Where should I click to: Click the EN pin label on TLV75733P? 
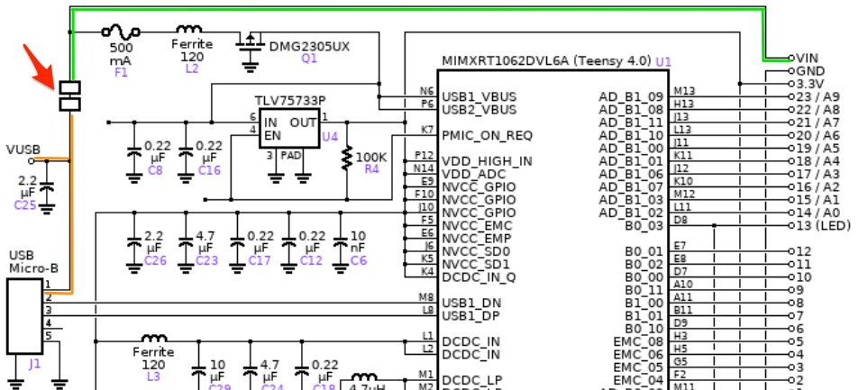(x=272, y=135)
